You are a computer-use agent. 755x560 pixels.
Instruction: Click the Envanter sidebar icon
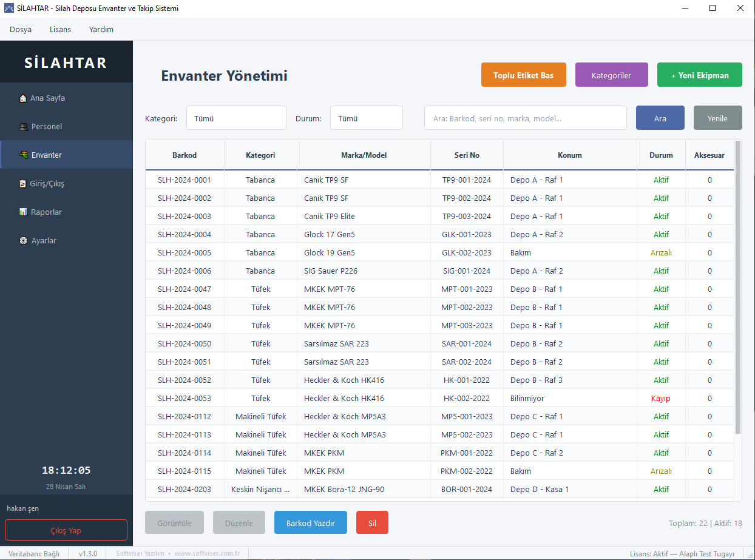coord(23,155)
